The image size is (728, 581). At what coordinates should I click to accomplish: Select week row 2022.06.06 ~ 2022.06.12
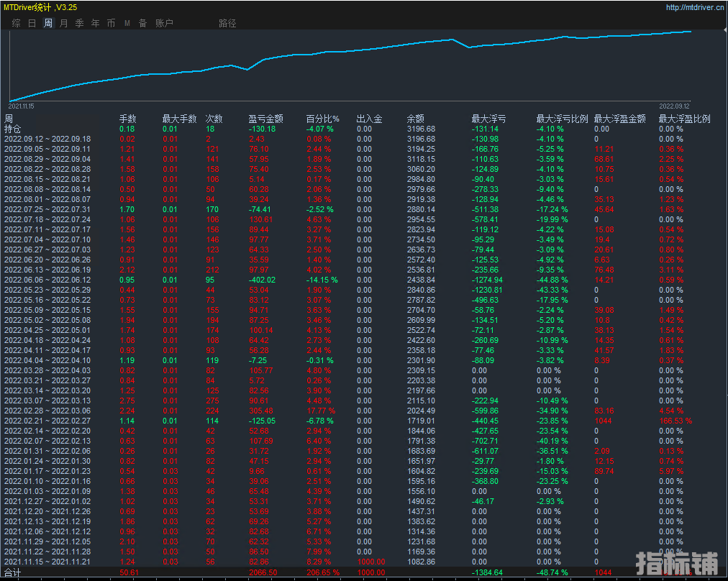[x=47, y=280]
